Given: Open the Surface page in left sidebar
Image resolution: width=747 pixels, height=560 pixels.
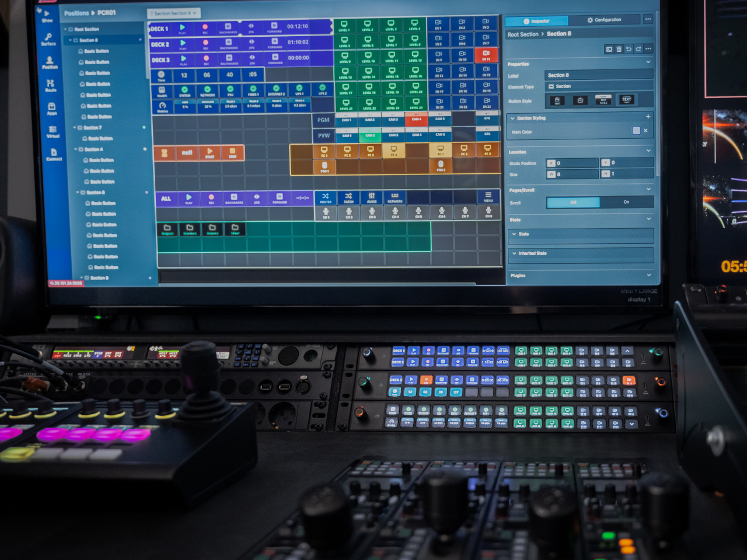Looking at the screenshot, I should click(x=48, y=38).
